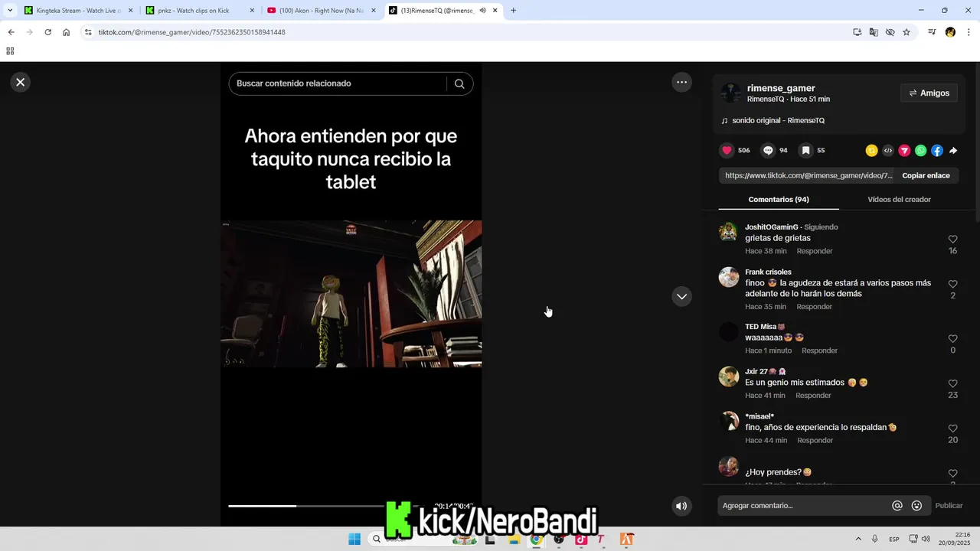Like TED Misa's comment
980x551 pixels.
[x=952, y=339]
